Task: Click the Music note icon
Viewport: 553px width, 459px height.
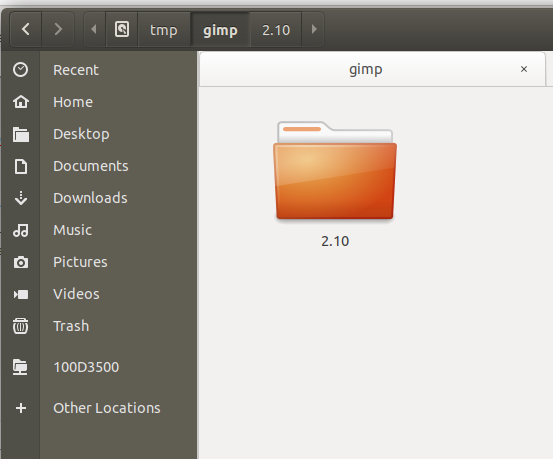Action: (x=20, y=230)
